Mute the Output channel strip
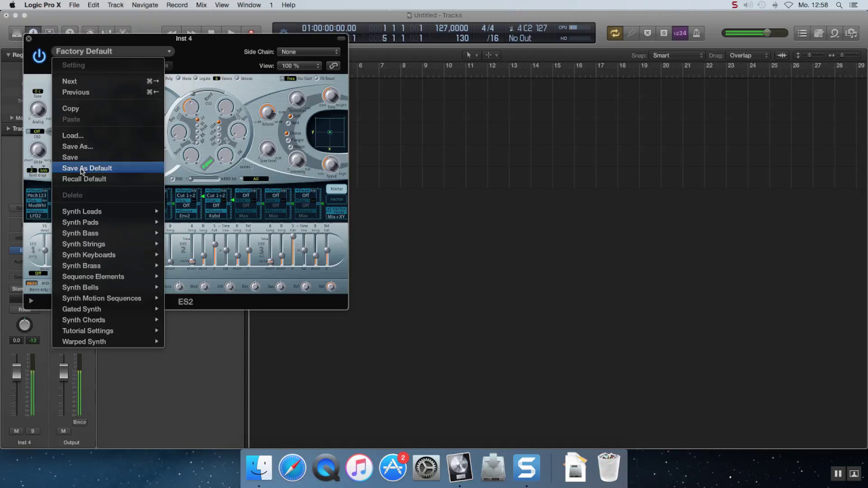 point(63,431)
